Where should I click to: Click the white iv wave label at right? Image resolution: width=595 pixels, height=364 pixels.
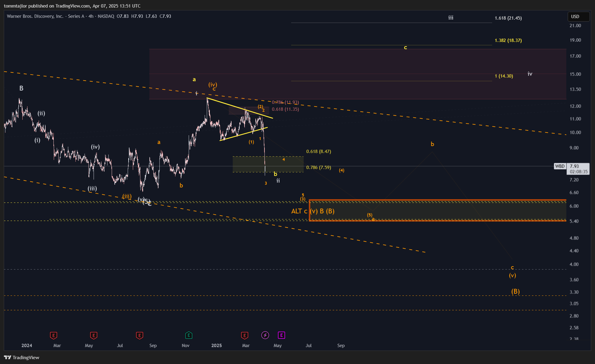(530, 74)
